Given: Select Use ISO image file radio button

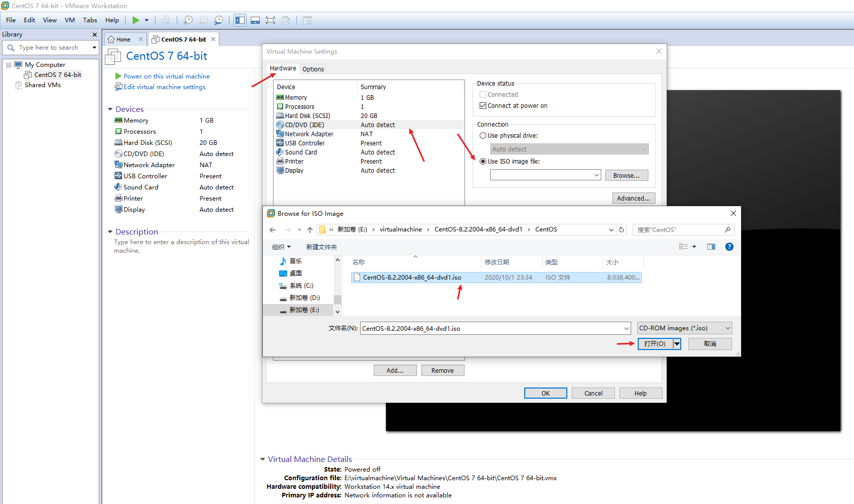Looking at the screenshot, I should click(x=483, y=162).
